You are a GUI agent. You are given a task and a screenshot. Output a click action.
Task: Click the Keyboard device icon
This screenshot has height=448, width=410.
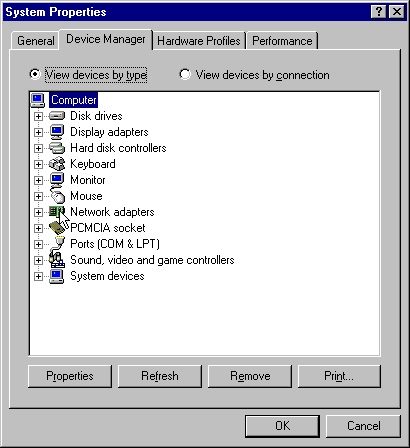click(57, 164)
